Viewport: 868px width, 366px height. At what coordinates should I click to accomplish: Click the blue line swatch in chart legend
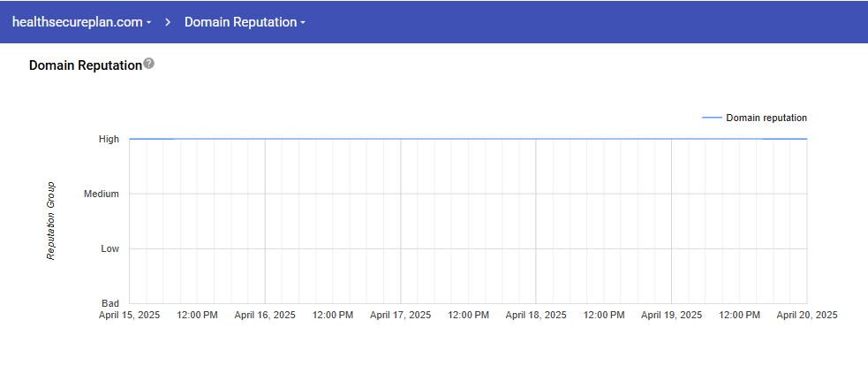point(711,118)
